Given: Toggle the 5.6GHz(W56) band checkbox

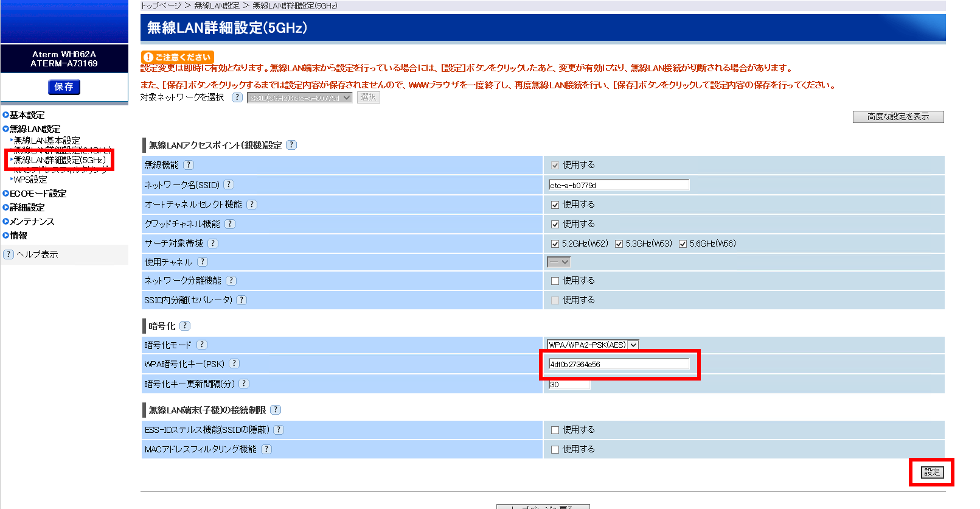Looking at the screenshot, I should (683, 244).
